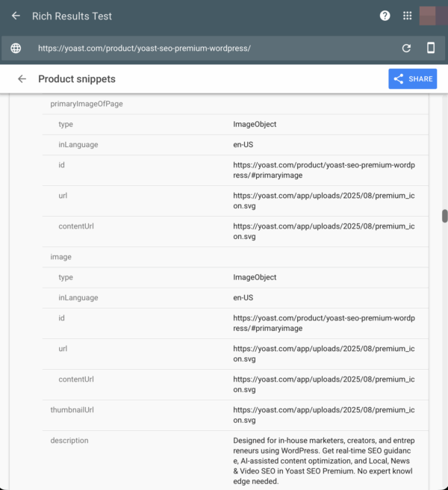This screenshot has height=490, width=448.
Task: Click inLanguage label under primaryImageOfPage
Action: 78,145
